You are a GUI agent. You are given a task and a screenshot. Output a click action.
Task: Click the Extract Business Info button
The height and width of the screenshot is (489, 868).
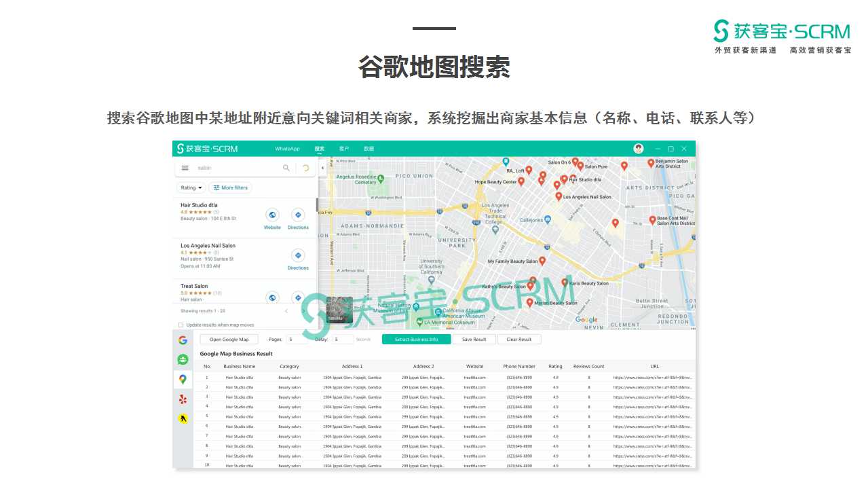click(416, 340)
